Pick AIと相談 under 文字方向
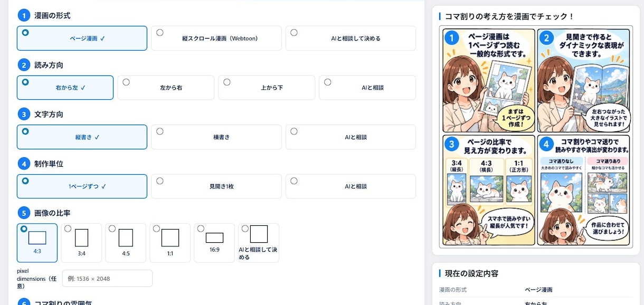Viewport: 644px width, 305px height. click(351, 137)
